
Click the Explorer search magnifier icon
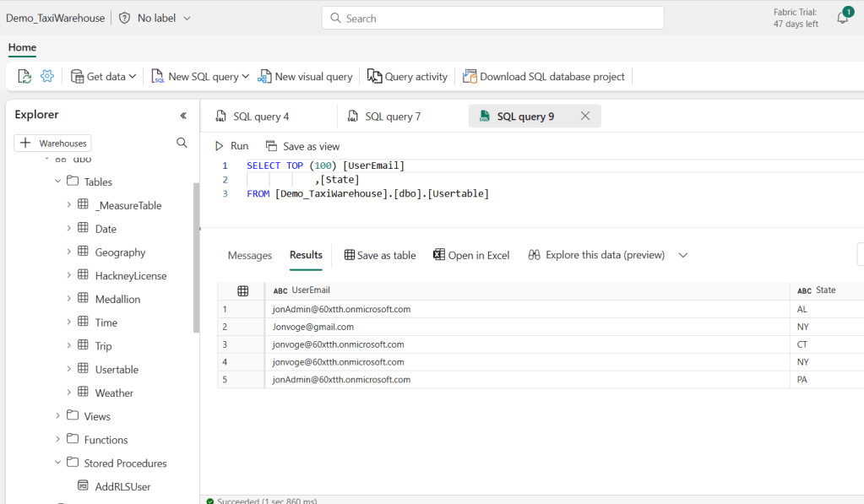[182, 143]
